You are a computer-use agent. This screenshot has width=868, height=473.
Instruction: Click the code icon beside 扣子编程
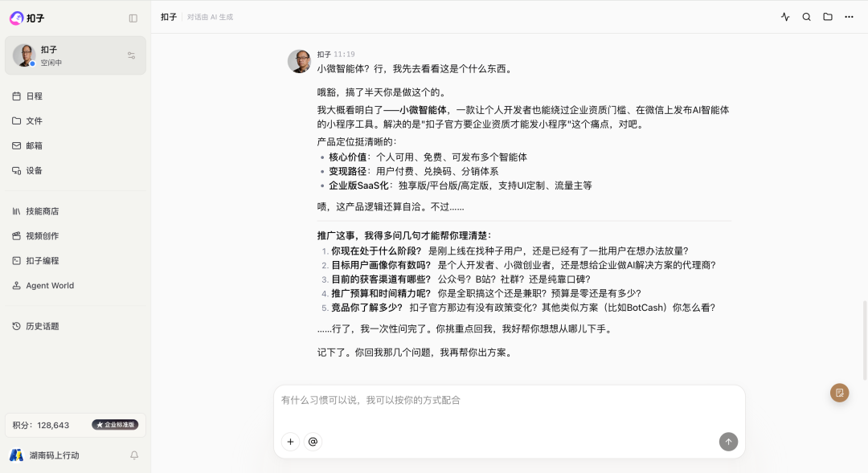pos(17,260)
